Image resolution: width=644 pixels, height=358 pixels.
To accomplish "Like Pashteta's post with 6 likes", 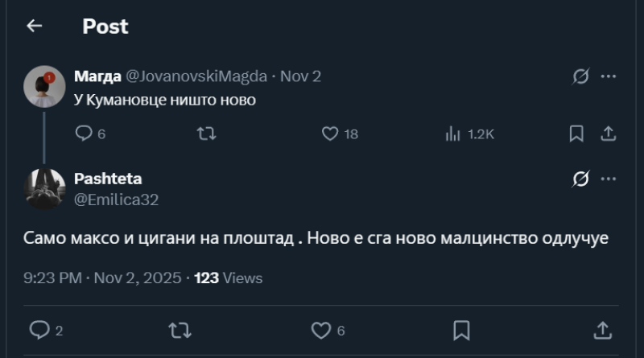I will pyautogui.click(x=320, y=330).
